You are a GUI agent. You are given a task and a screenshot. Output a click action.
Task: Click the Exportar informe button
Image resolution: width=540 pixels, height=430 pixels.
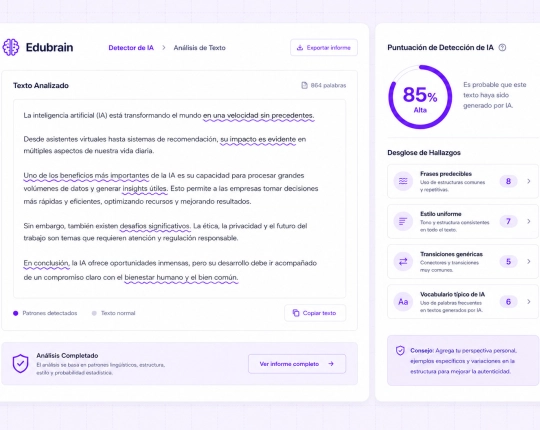point(324,48)
